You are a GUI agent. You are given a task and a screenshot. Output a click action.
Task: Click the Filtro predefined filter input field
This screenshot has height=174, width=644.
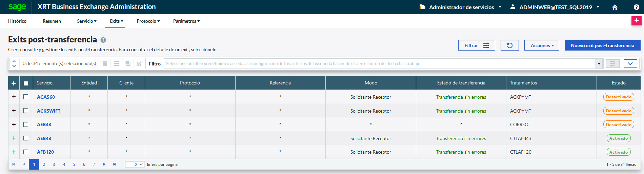[380, 63]
